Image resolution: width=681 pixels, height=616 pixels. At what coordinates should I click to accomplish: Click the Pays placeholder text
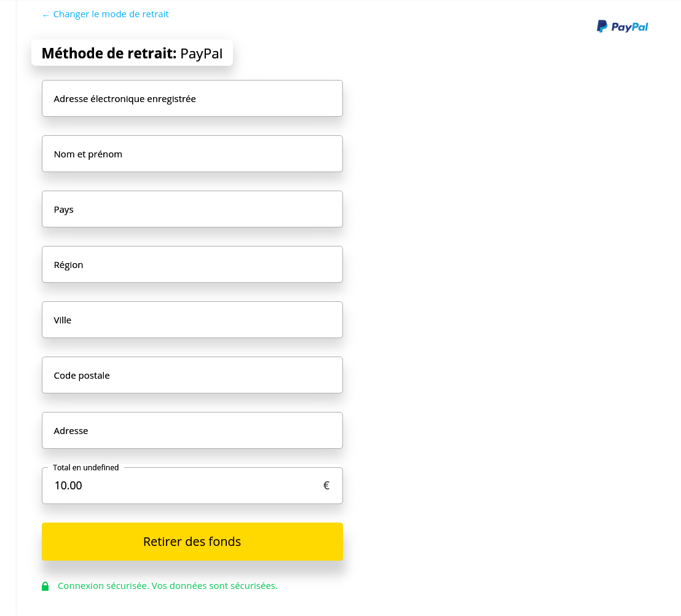coord(63,210)
